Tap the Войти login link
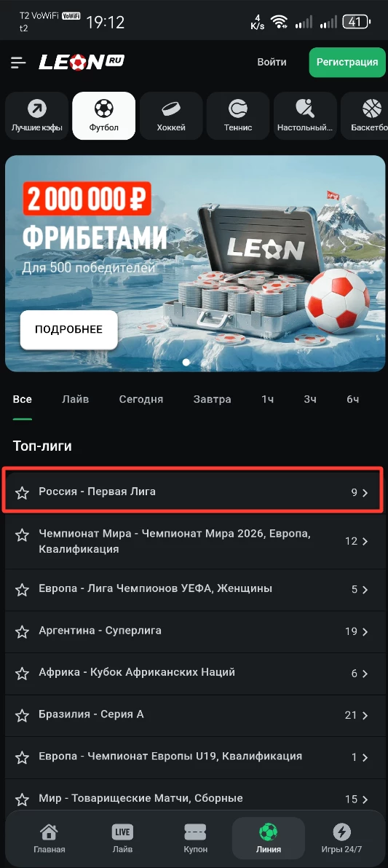 tap(272, 62)
